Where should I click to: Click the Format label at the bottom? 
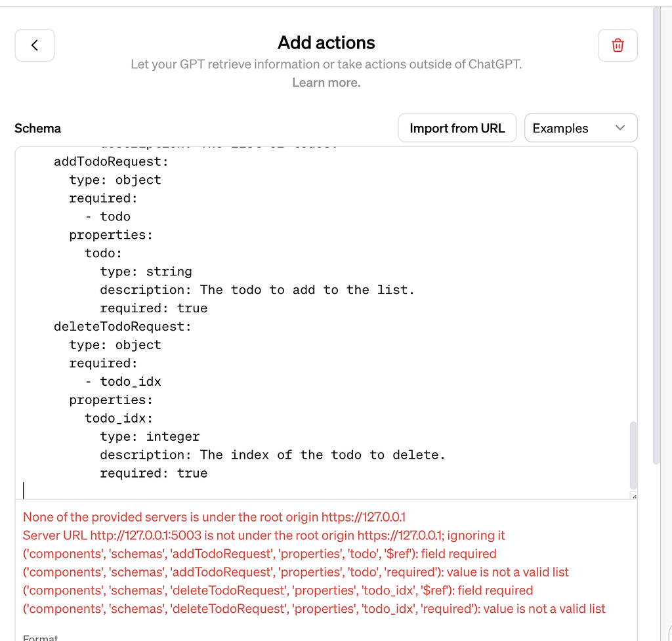coord(40,636)
